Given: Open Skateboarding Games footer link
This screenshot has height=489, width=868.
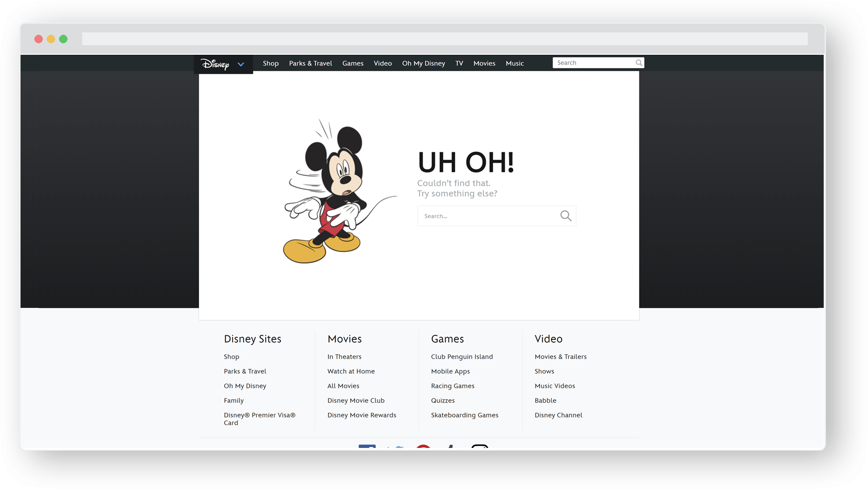Looking at the screenshot, I should 464,415.
